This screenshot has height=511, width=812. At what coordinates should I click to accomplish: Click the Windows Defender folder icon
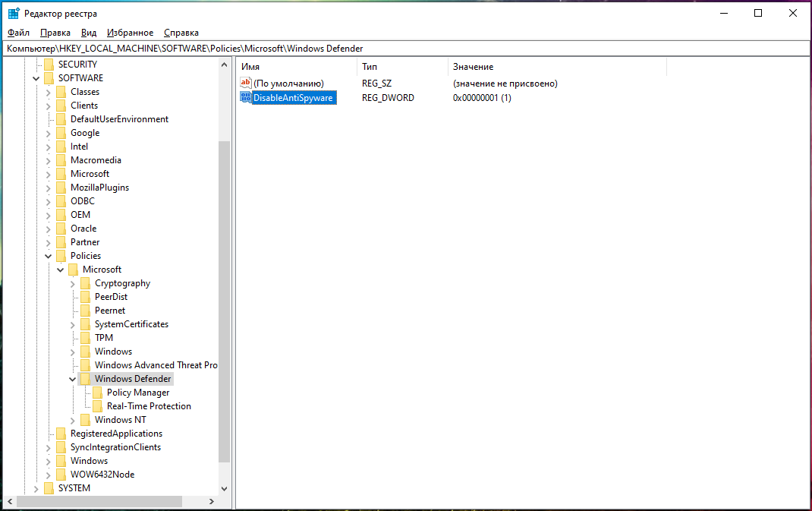86,379
